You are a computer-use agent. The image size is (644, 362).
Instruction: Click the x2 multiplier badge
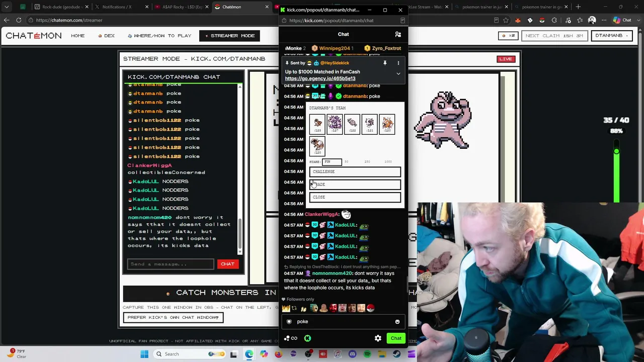[509, 36]
